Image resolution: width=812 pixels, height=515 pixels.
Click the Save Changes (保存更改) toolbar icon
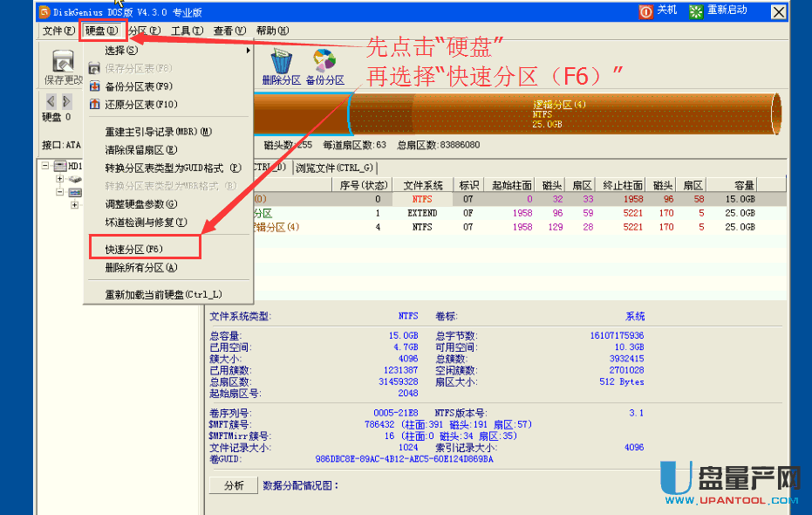click(x=62, y=63)
